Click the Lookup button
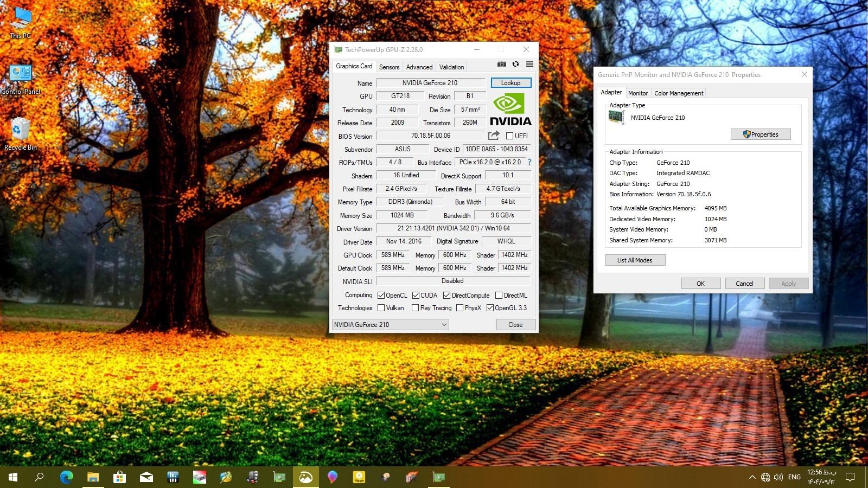 pyautogui.click(x=510, y=83)
